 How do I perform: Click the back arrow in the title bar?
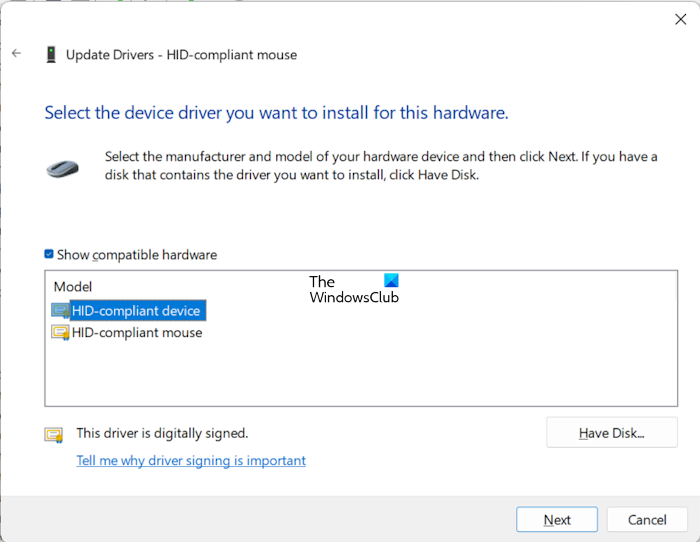coord(17,54)
